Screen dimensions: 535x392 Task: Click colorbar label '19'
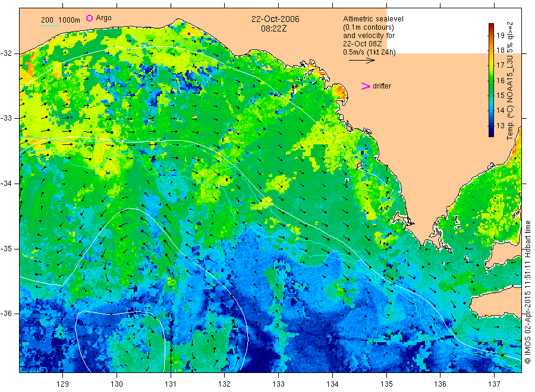coord(500,35)
